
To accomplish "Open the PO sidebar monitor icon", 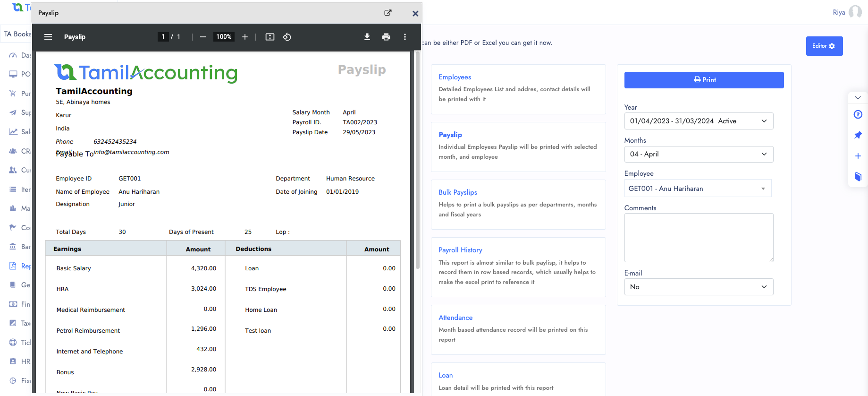I will (x=13, y=74).
